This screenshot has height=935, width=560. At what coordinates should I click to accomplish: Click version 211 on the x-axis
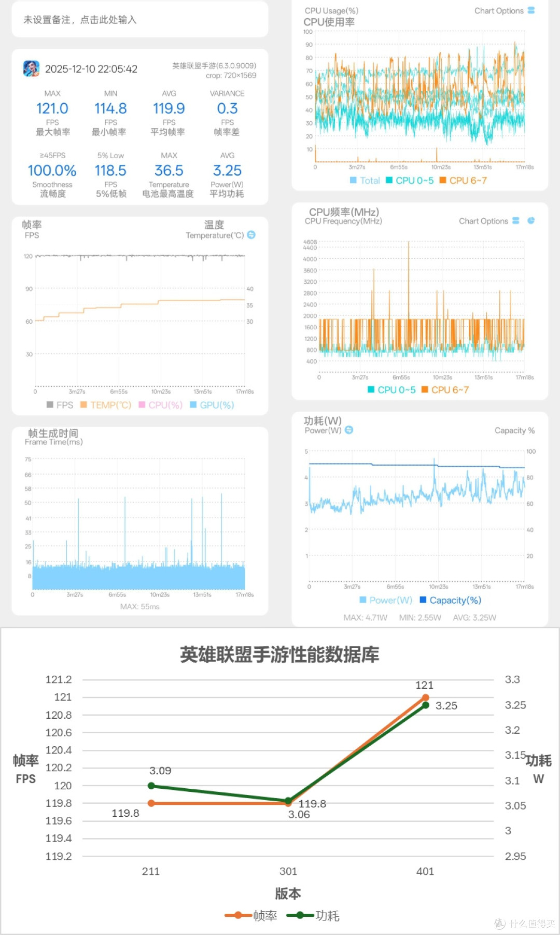151,871
